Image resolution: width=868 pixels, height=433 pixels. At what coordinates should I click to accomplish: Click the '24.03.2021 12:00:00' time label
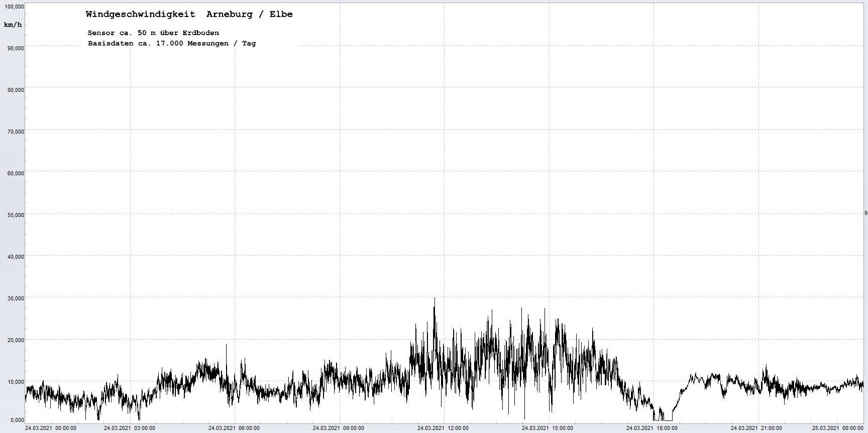tap(443, 428)
